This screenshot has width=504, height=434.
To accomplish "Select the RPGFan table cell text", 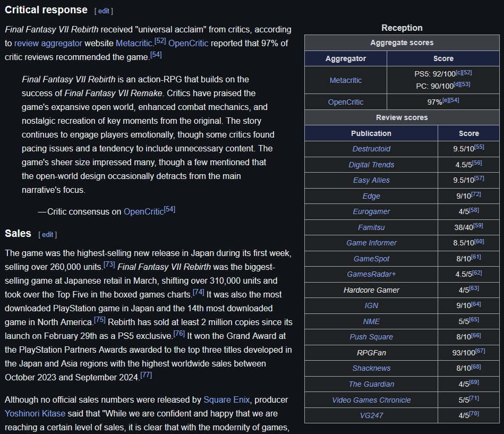I will (x=371, y=353).
